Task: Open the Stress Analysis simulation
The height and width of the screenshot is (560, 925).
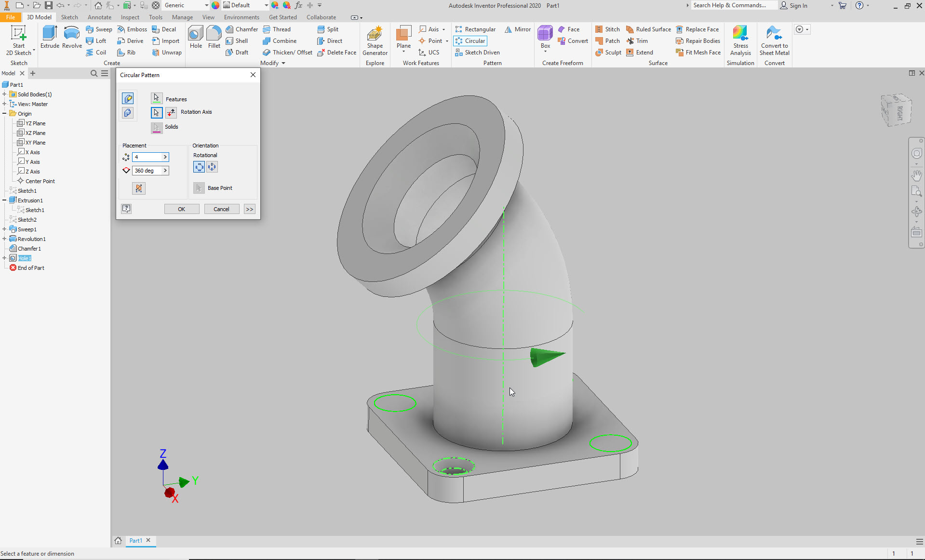Action: click(x=740, y=40)
